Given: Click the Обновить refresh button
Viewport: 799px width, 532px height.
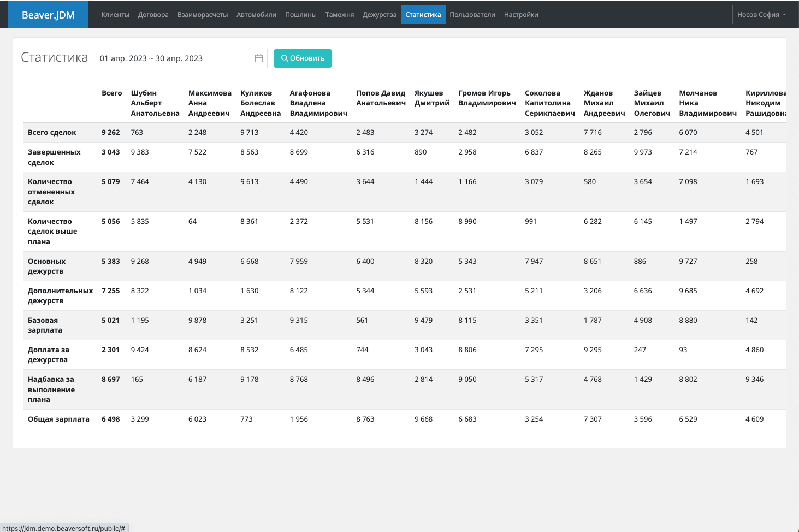Looking at the screenshot, I should (303, 58).
